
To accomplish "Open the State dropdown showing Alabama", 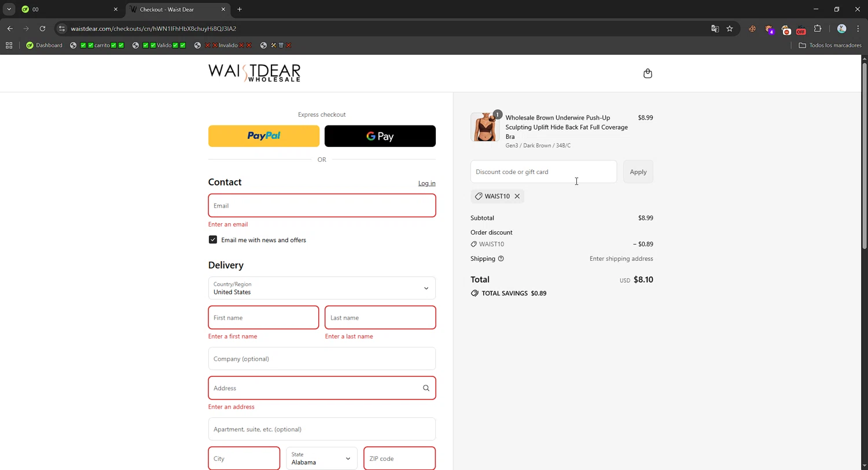I will pyautogui.click(x=321, y=458).
